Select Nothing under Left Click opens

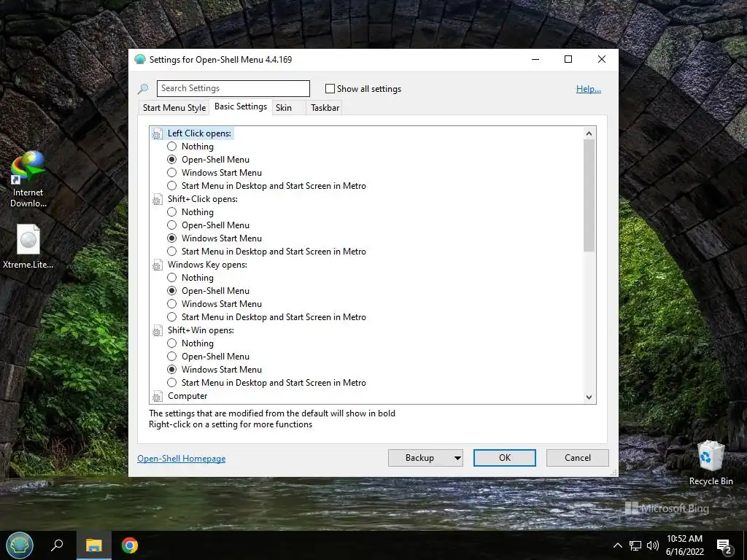tap(171, 146)
